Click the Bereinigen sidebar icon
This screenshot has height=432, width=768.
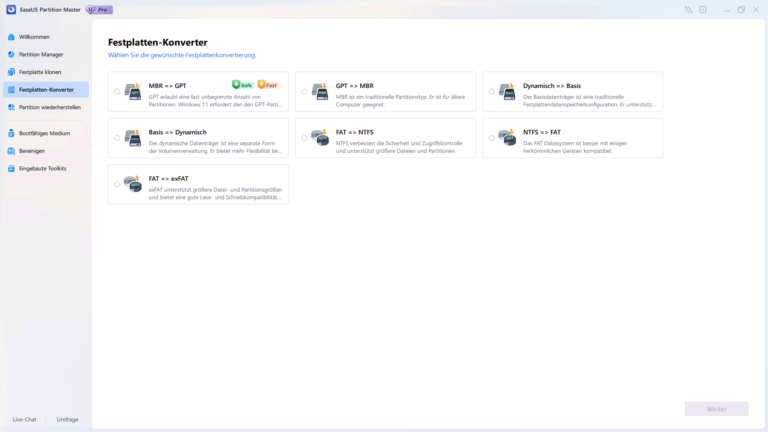pos(11,151)
